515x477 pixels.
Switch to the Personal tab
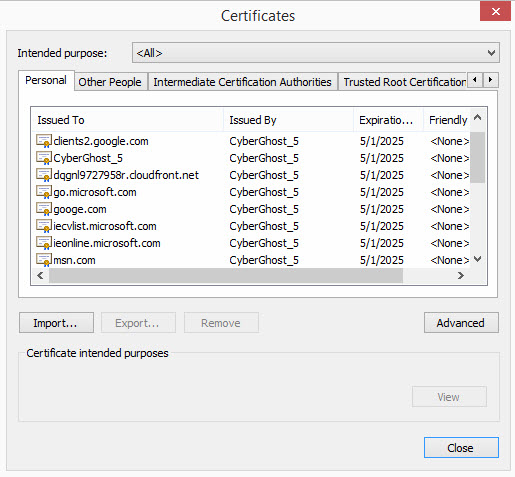[46, 80]
